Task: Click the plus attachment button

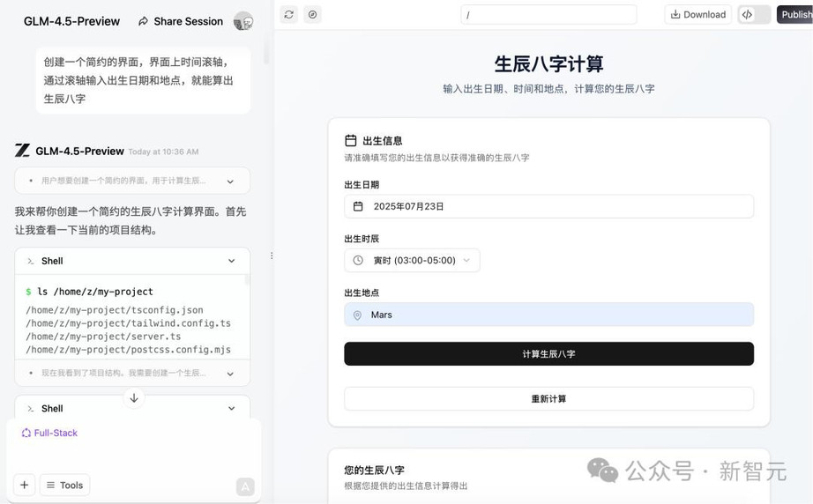Action: click(24, 485)
